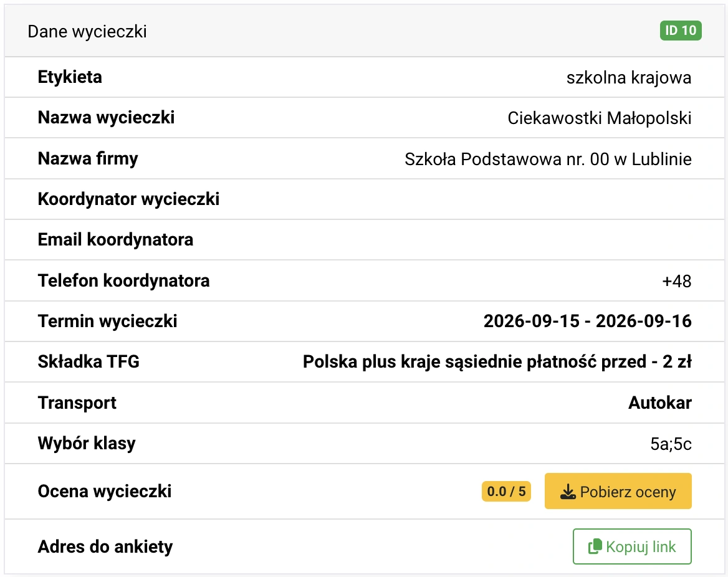
Task: Click the Ocena wycieczki label
Action: 105,491
